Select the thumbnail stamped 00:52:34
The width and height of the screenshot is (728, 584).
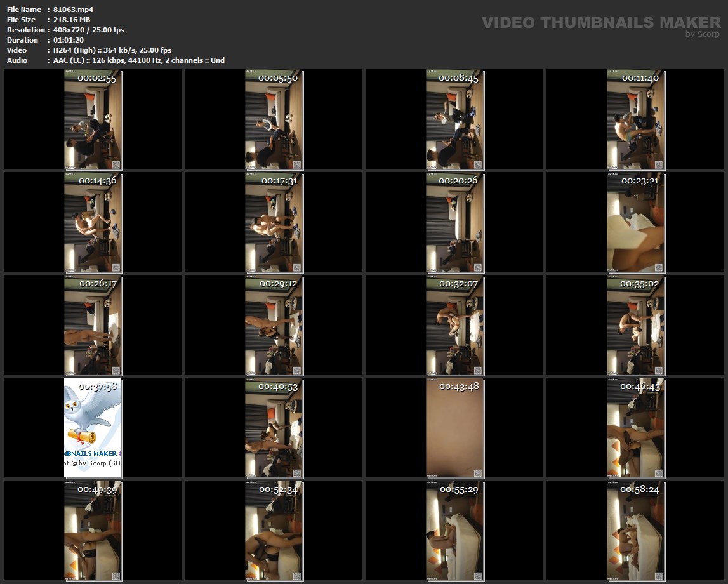pos(274,531)
